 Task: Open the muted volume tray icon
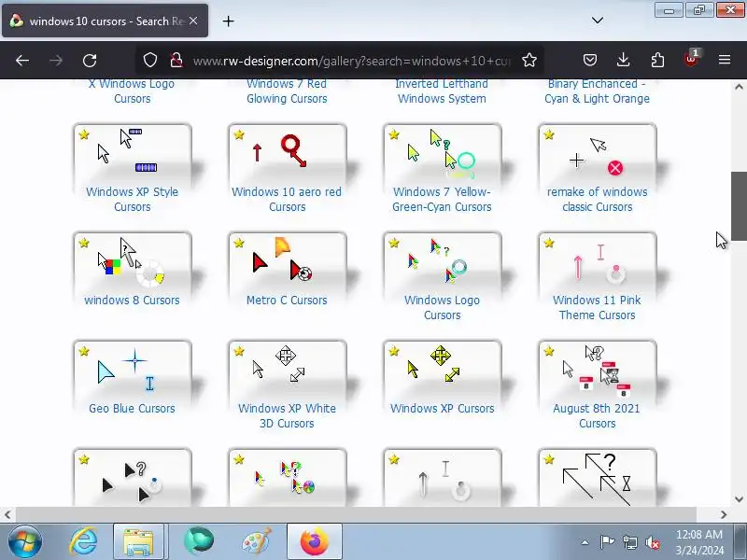[x=652, y=542]
